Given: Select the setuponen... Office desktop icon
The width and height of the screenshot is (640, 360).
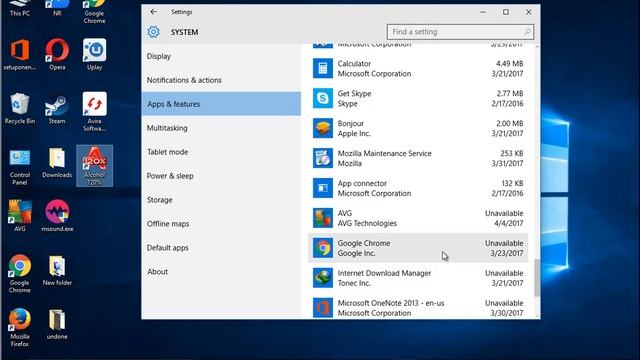Looking at the screenshot, I should pyautogui.click(x=20, y=55).
